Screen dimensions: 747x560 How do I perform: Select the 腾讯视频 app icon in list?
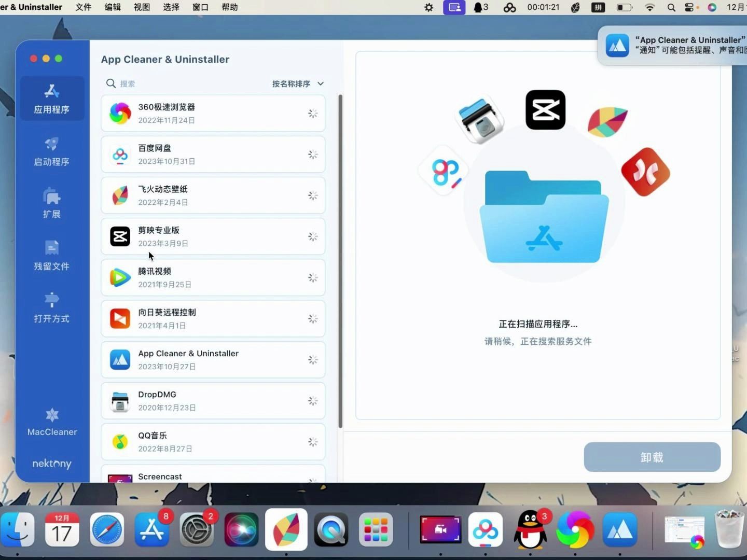pyautogui.click(x=120, y=277)
